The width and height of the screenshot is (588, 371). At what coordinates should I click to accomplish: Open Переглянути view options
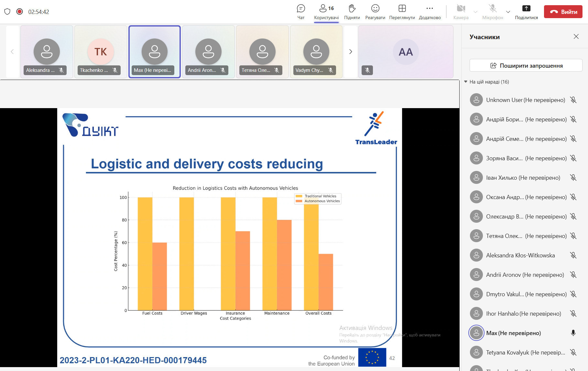pos(402,12)
